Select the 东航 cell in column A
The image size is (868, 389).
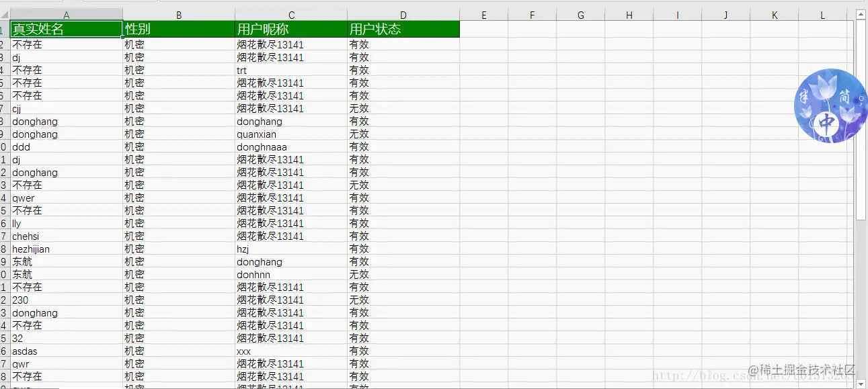66,261
